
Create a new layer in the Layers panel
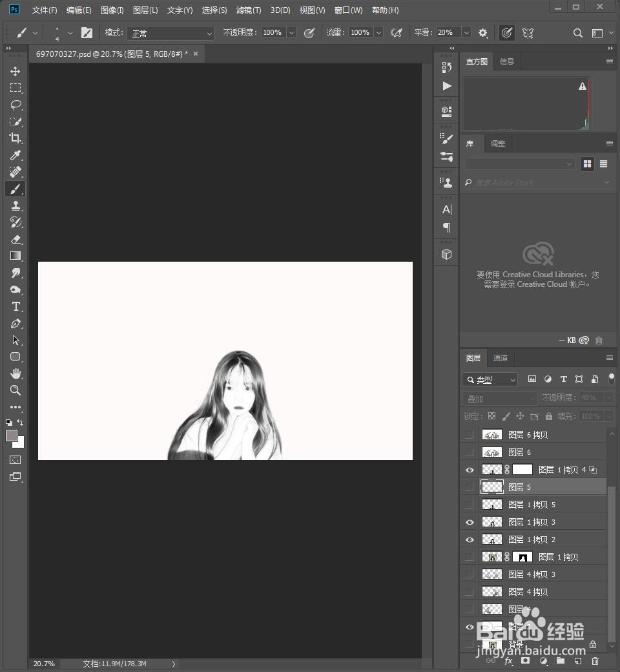pos(578,662)
